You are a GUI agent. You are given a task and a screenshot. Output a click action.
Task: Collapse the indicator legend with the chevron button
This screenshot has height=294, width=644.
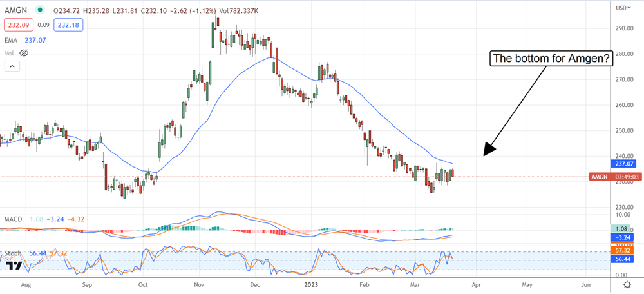click(12, 66)
